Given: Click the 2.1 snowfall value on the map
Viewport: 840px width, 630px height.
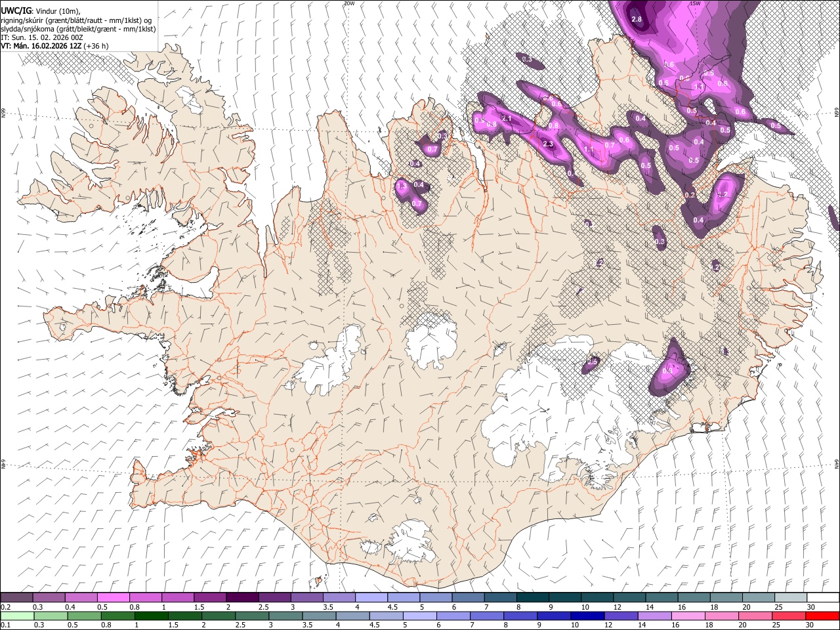Looking at the screenshot, I should point(507,118).
